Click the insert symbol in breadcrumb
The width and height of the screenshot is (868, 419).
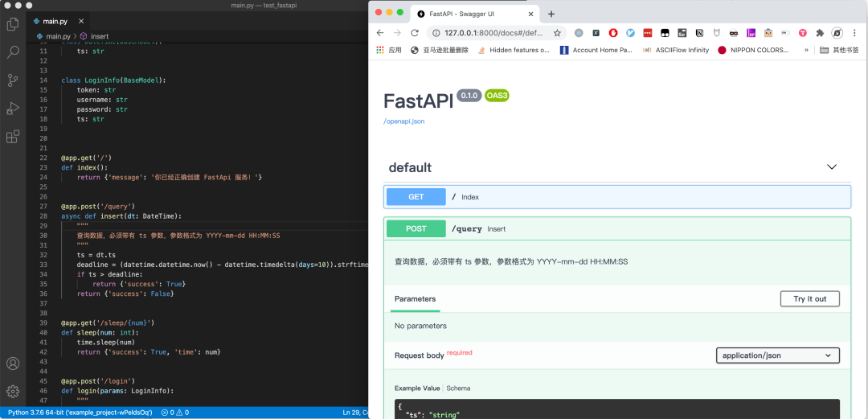point(95,36)
